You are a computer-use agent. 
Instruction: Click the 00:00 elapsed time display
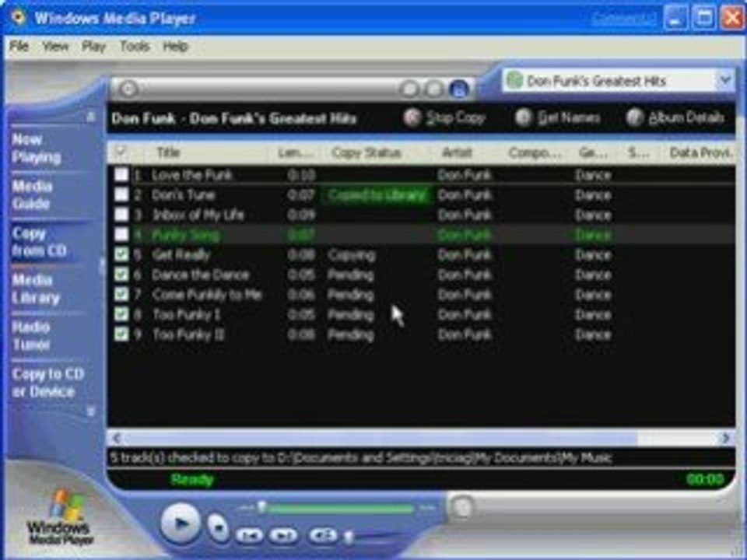point(705,479)
